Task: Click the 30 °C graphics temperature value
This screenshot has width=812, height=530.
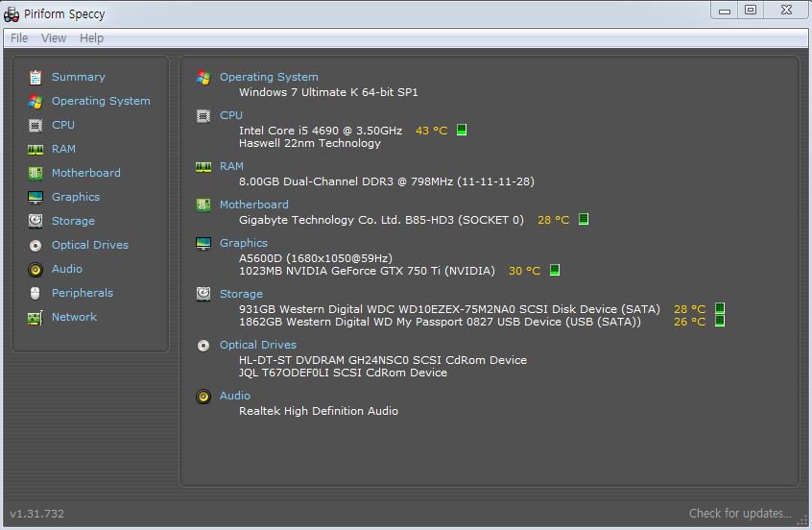Action: click(x=525, y=271)
